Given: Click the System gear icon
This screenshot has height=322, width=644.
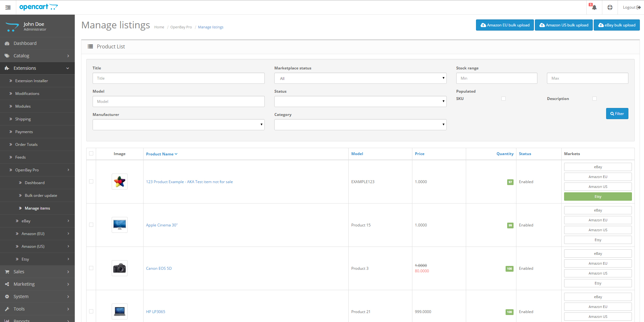Looking at the screenshot, I should pos(7,297).
